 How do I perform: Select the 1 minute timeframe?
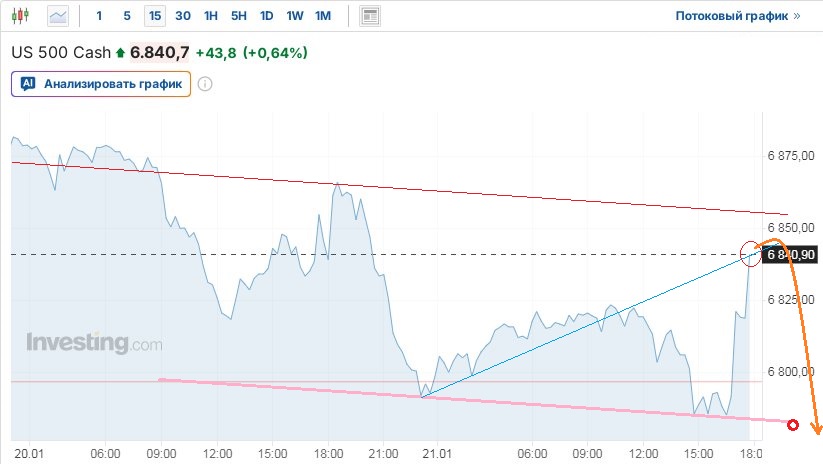[x=99, y=16]
